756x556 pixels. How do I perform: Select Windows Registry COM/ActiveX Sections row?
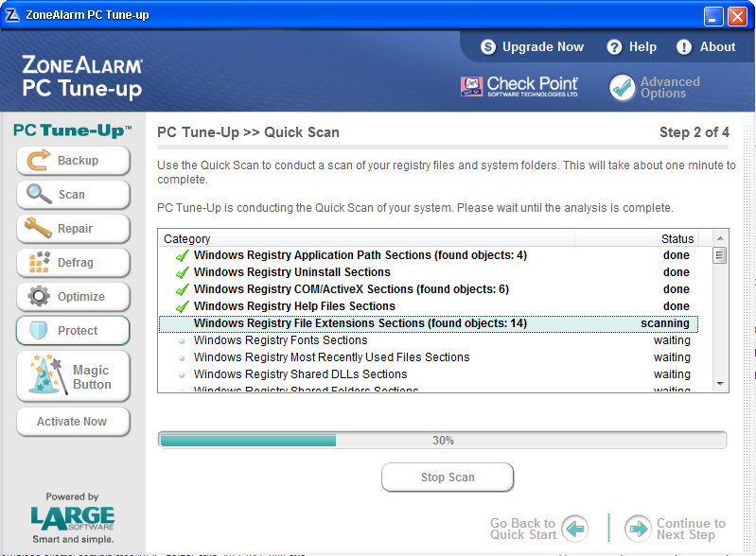[x=428, y=289]
